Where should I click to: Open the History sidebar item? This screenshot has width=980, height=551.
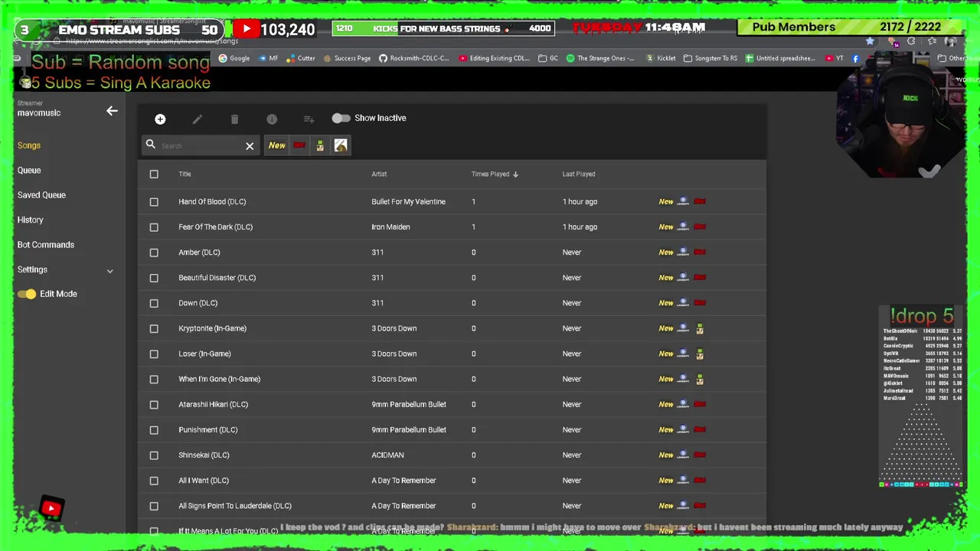pyautogui.click(x=31, y=220)
